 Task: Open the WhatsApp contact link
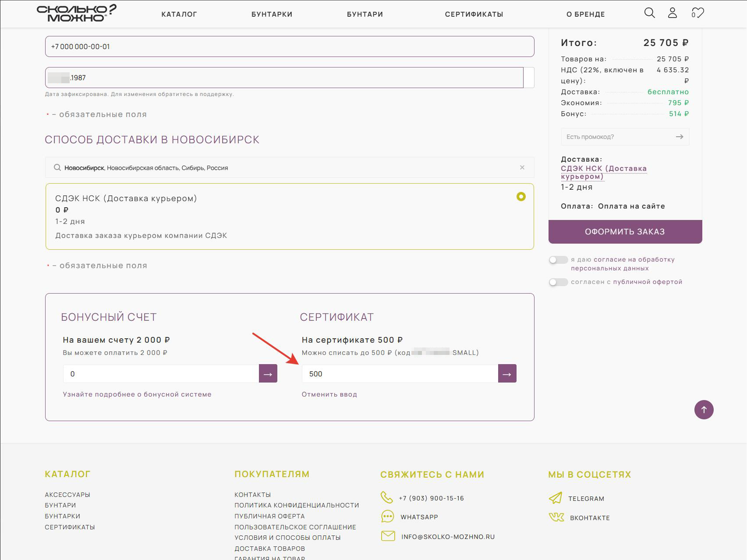(419, 517)
